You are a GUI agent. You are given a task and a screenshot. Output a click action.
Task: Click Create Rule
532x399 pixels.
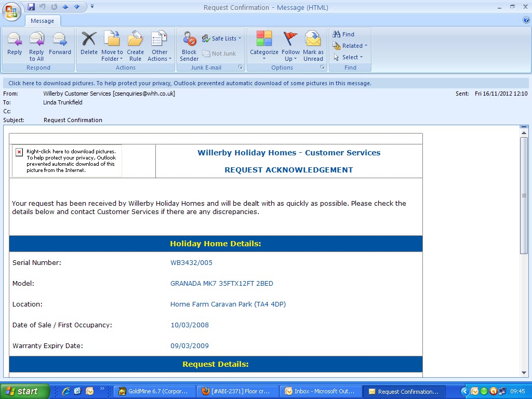(135, 46)
